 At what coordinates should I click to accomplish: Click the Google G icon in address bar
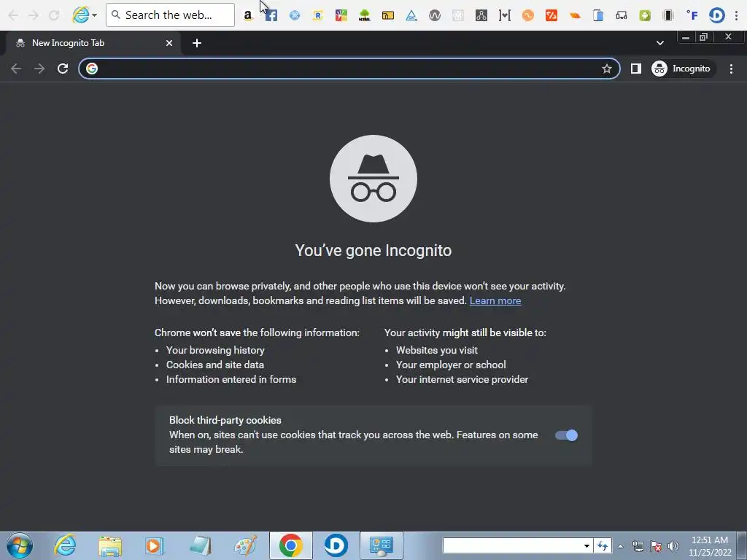click(x=92, y=69)
